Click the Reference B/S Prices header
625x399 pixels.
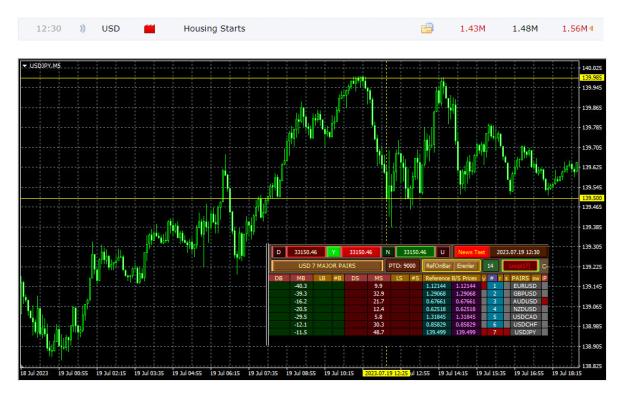(x=451, y=278)
